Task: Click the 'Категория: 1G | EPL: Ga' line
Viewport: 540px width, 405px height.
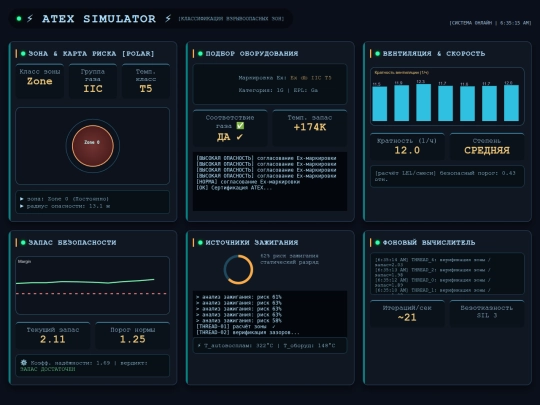Action: tap(278, 90)
